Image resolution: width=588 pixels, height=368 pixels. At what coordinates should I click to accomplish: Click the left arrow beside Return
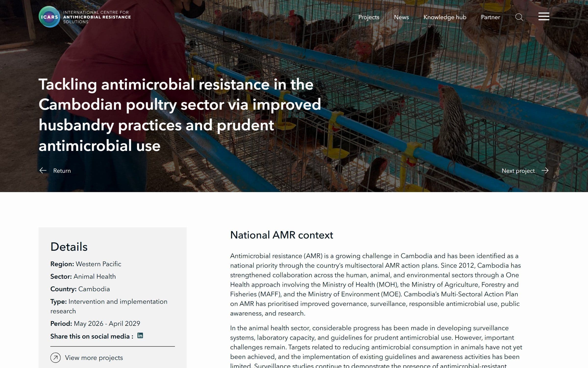[43, 171]
